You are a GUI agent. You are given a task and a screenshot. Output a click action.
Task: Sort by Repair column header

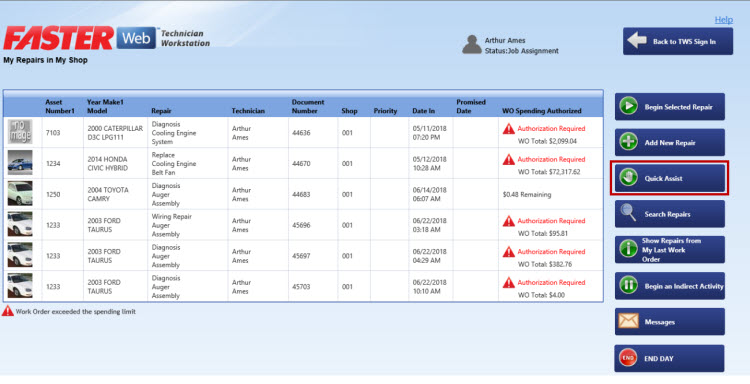click(161, 111)
